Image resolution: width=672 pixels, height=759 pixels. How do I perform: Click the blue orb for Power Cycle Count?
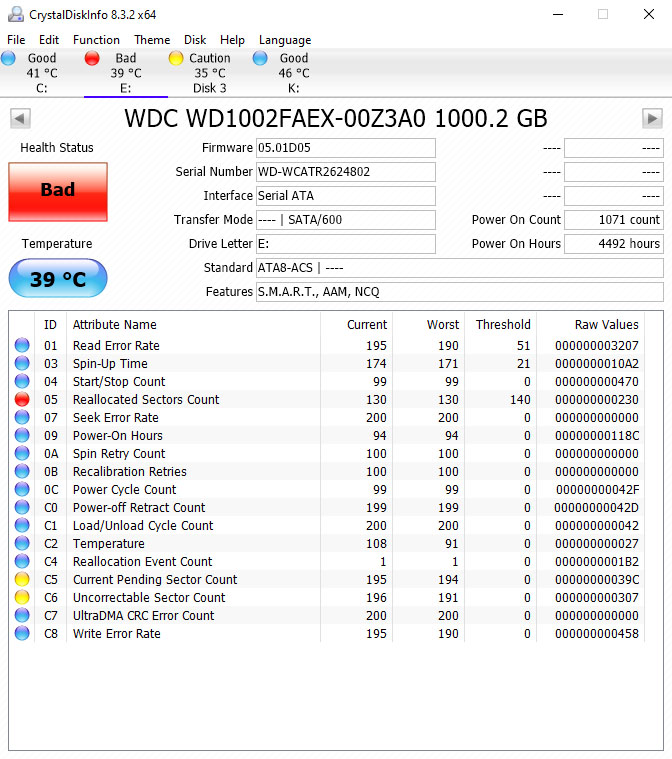click(22, 489)
